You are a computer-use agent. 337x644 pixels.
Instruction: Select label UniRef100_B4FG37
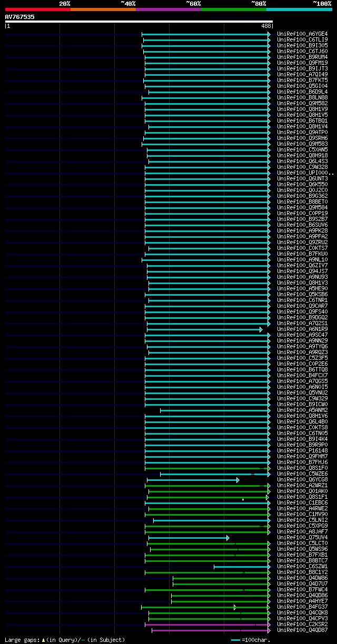point(302,607)
